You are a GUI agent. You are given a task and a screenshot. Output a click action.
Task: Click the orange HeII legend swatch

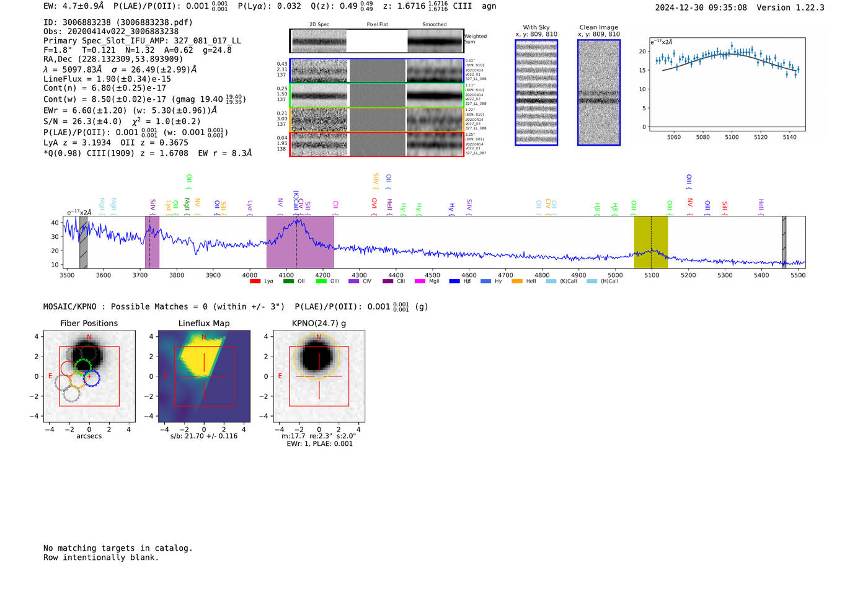[x=517, y=281]
